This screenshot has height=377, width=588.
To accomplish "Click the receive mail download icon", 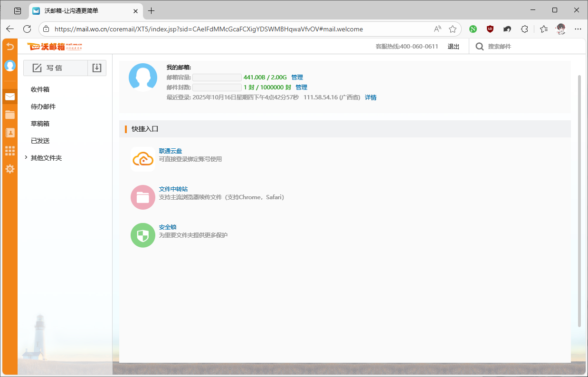I will [x=97, y=68].
